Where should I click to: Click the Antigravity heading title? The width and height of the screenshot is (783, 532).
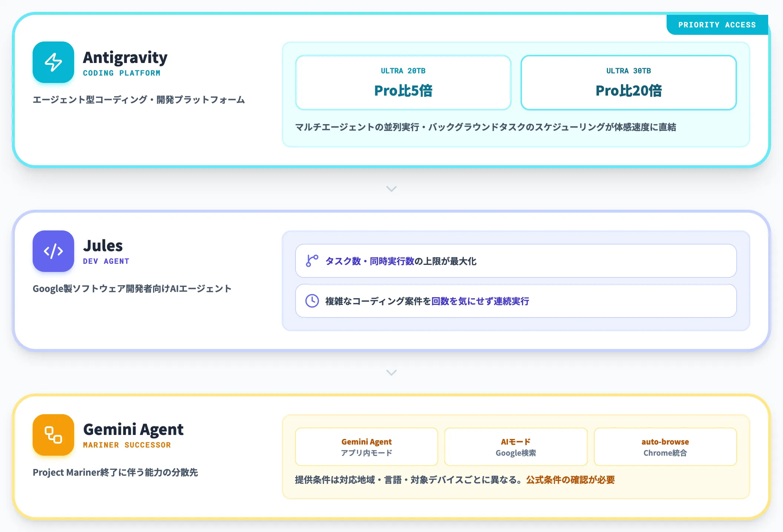[125, 58]
